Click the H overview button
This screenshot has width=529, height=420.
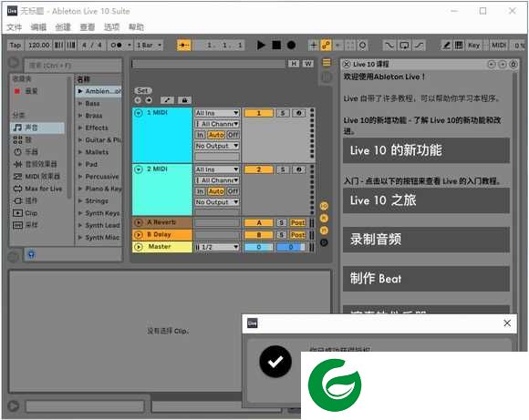click(294, 64)
